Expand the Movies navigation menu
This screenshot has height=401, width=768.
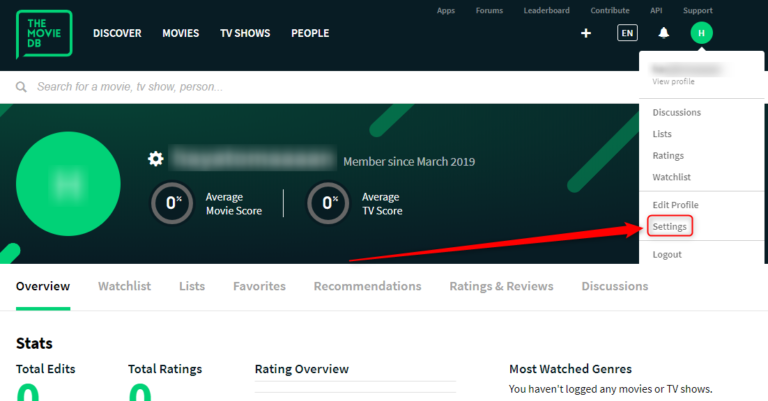pyautogui.click(x=181, y=33)
